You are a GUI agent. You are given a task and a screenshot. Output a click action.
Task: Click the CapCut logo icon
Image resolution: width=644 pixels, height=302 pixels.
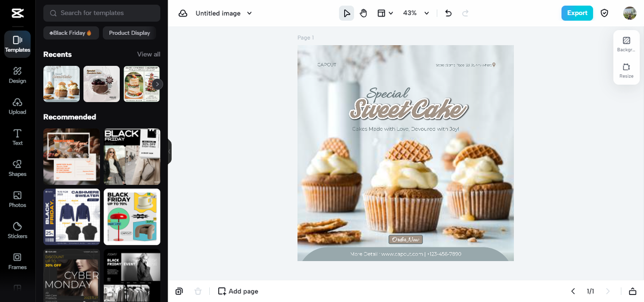click(17, 13)
